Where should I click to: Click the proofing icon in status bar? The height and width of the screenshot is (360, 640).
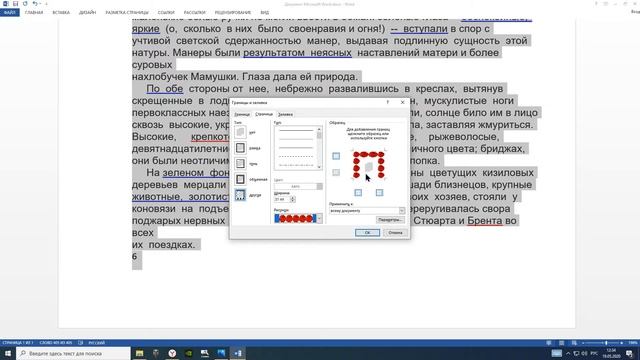[x=81, y=343]
